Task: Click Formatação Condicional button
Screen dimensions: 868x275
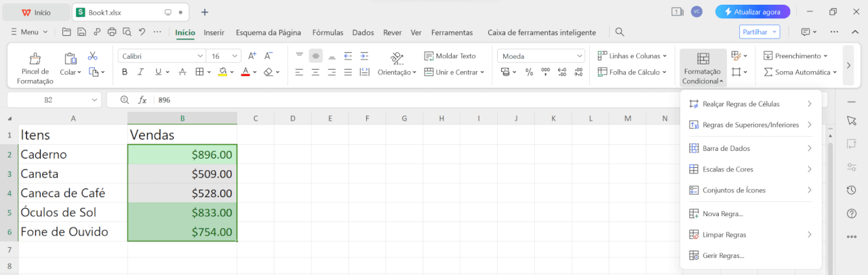Action: click(x=703, y=68)
